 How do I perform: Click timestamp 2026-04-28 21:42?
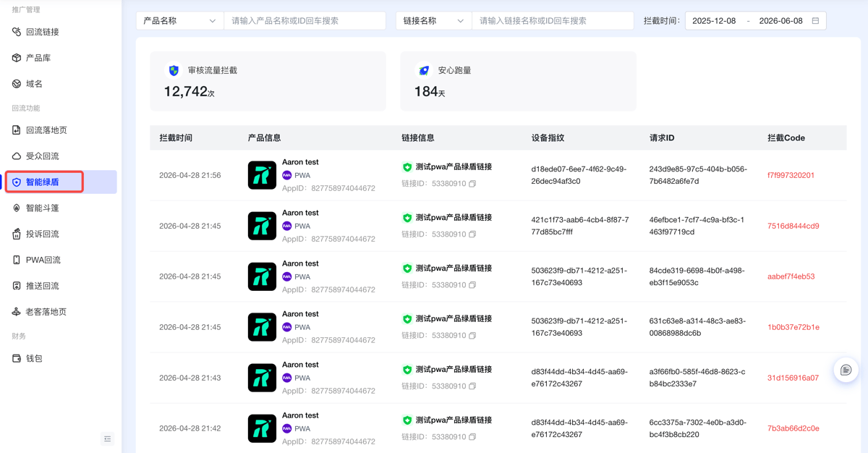(190, 428)
